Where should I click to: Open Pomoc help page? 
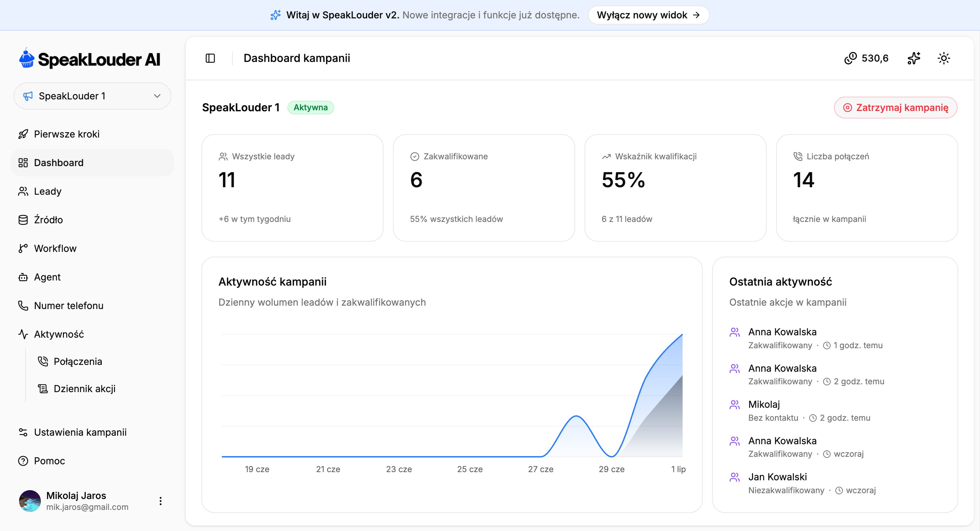(93, 461)
